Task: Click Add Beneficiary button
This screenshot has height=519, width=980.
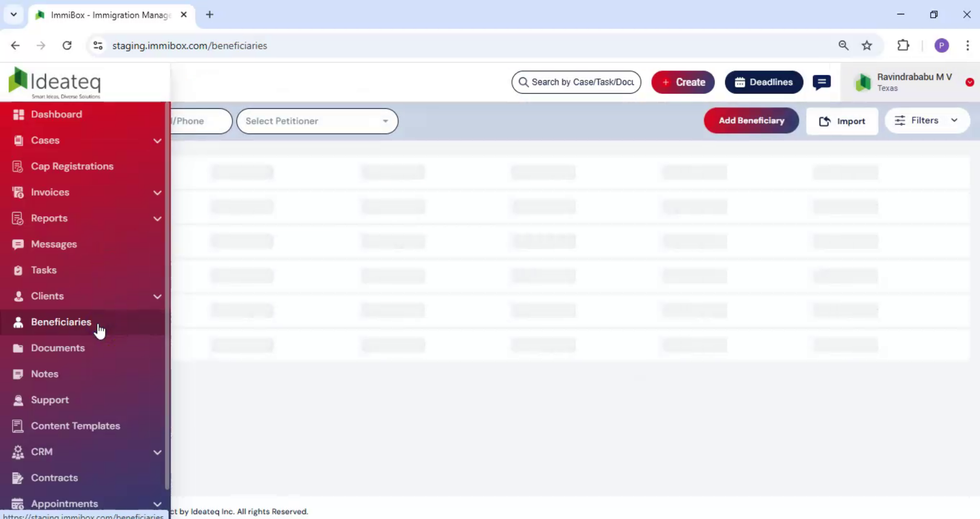Action: [x=751, y=121]
